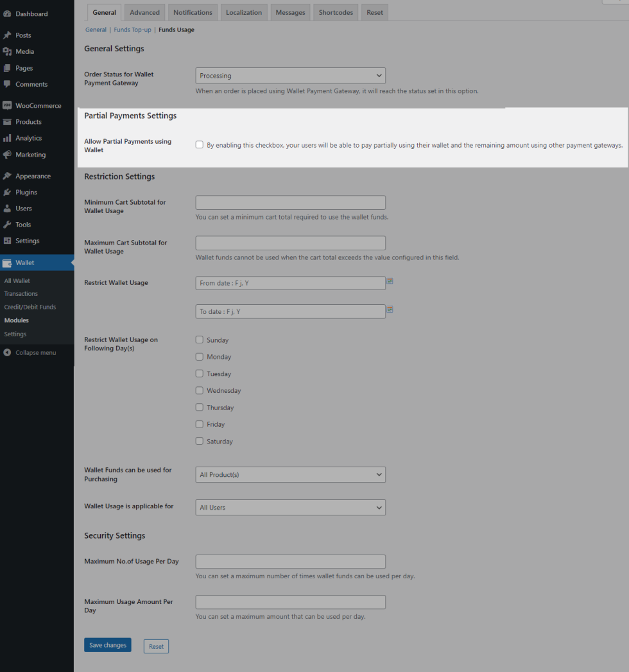Open Transactions submenu item
629x672 pixels.
[21, 293]
